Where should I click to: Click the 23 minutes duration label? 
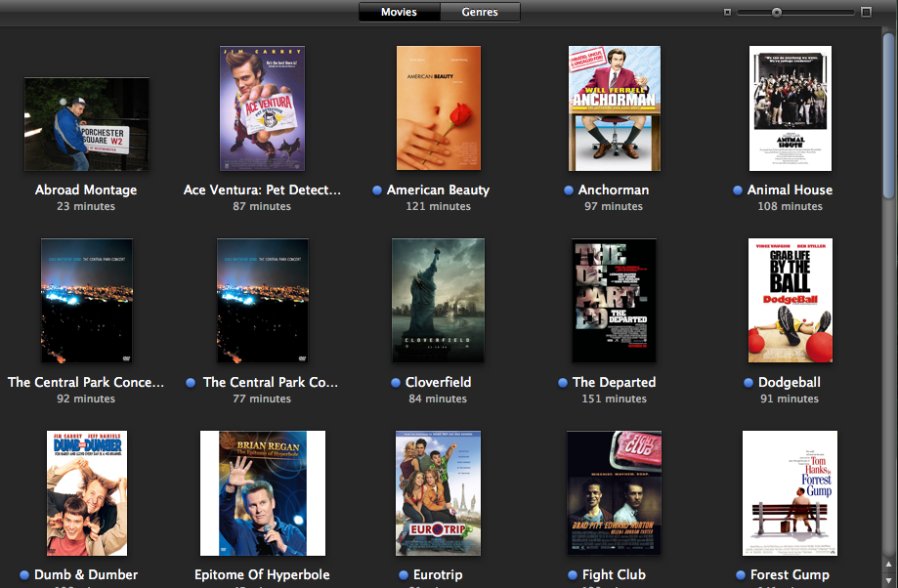86,206
